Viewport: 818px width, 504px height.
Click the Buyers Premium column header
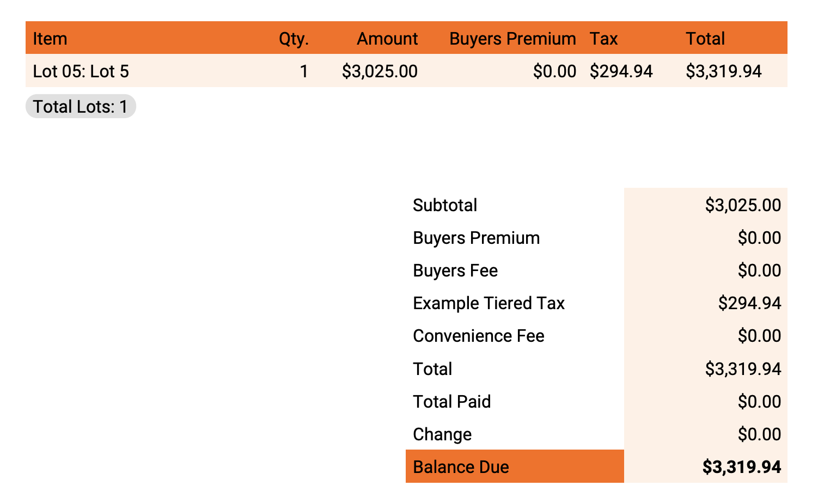(512, 39)
